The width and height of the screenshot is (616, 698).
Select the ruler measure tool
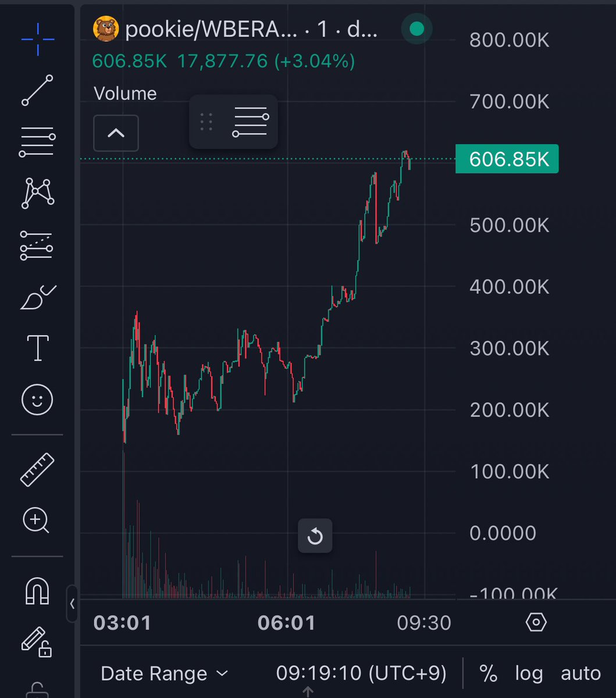[x=37, y=469]
